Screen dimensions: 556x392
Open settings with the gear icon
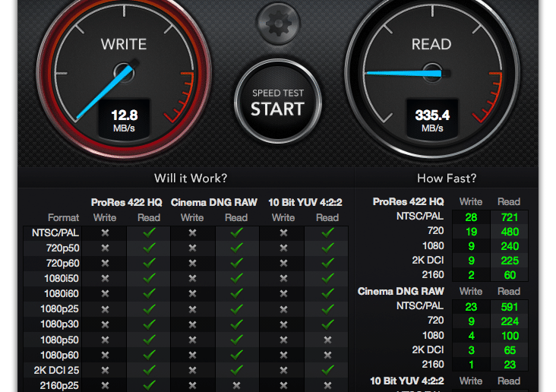(x=278, y=23)
